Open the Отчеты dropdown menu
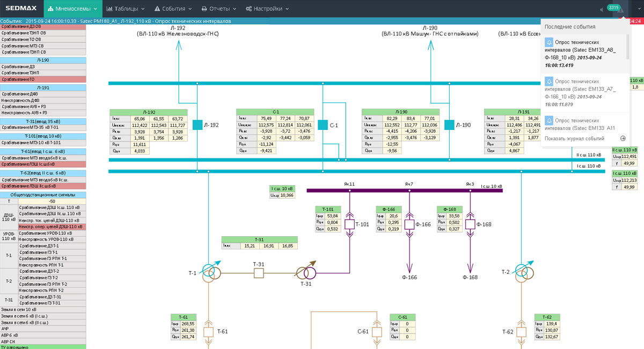 pos(219,9)
